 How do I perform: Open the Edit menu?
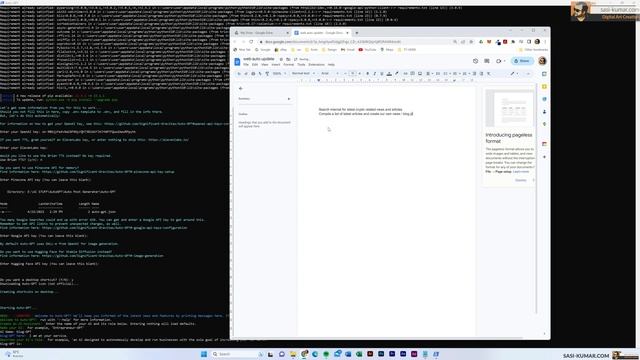(255, 64)
